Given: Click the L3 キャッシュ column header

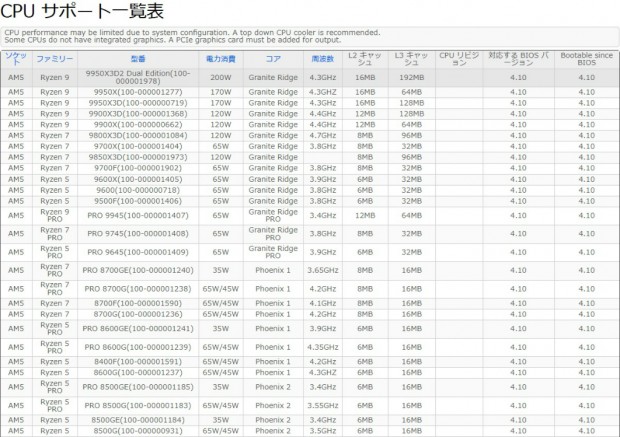Looking at the screenshot, I should [x=411, y=59].
